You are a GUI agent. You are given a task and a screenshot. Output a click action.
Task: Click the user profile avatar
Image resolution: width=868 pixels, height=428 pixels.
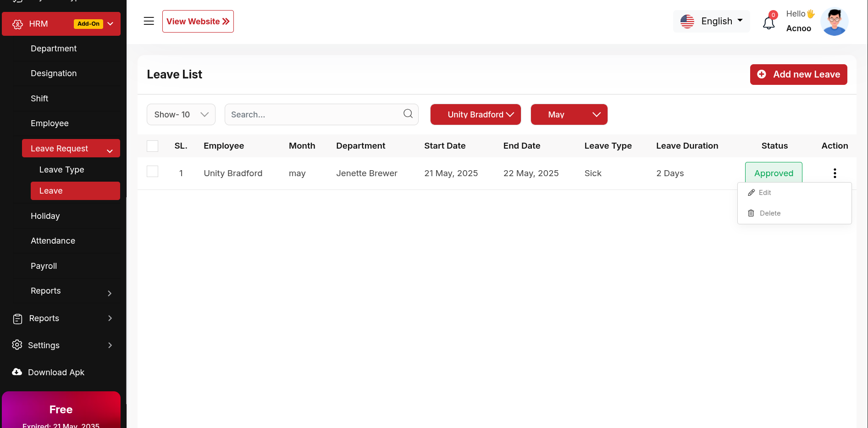tap(834, 22)
